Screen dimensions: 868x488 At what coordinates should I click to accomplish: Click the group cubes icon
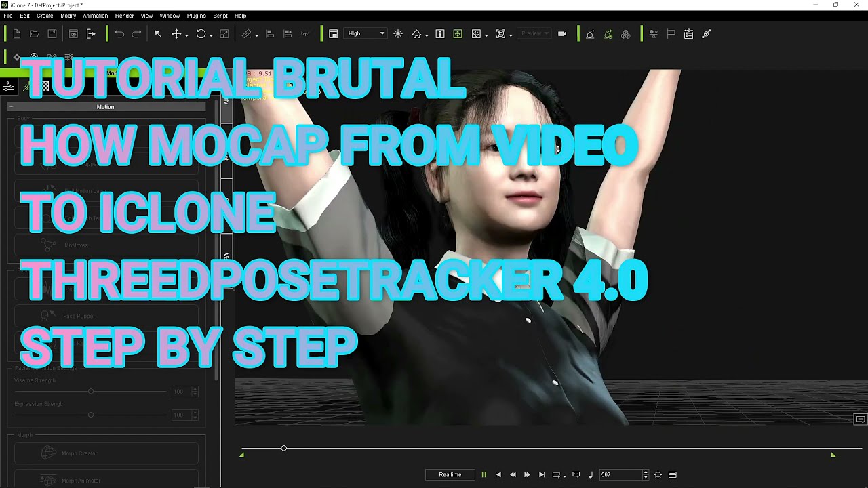626,34
